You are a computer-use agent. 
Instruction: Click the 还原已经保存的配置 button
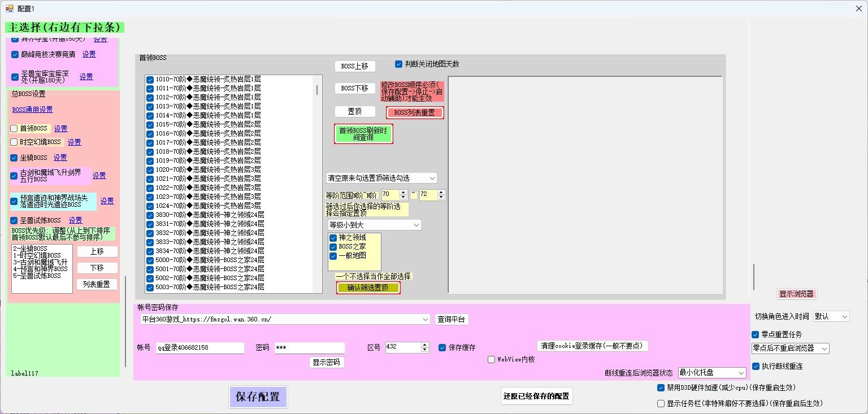[x=536, y=396]
